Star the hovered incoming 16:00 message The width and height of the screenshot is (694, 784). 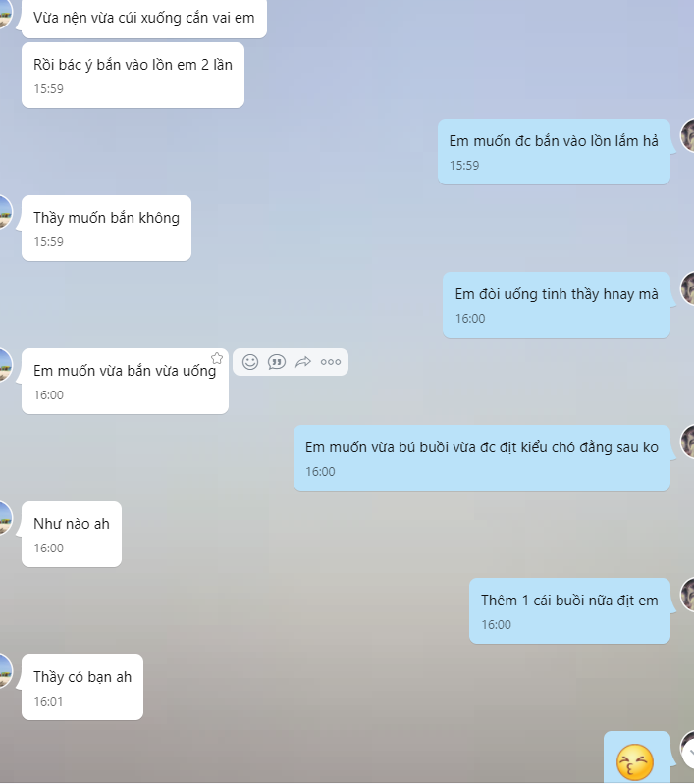coord(217,358)
